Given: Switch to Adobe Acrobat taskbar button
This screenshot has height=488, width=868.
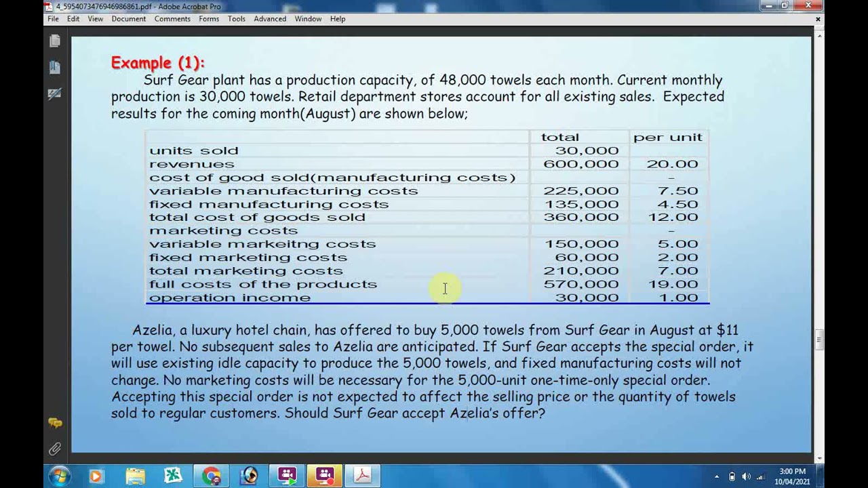Looking at the screenshot, I should click(x=363, y=476).
